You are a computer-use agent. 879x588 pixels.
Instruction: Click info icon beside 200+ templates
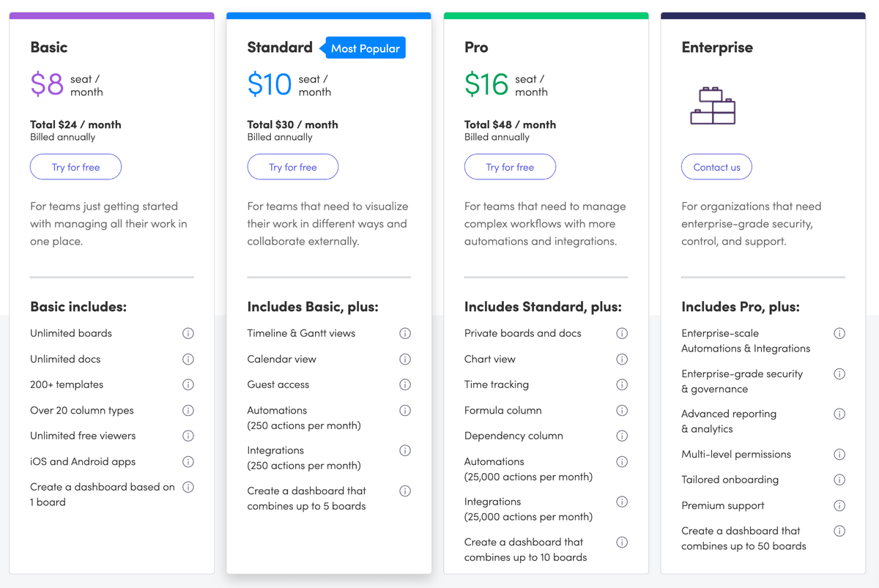pyautogui.click(x=188, y=384)
